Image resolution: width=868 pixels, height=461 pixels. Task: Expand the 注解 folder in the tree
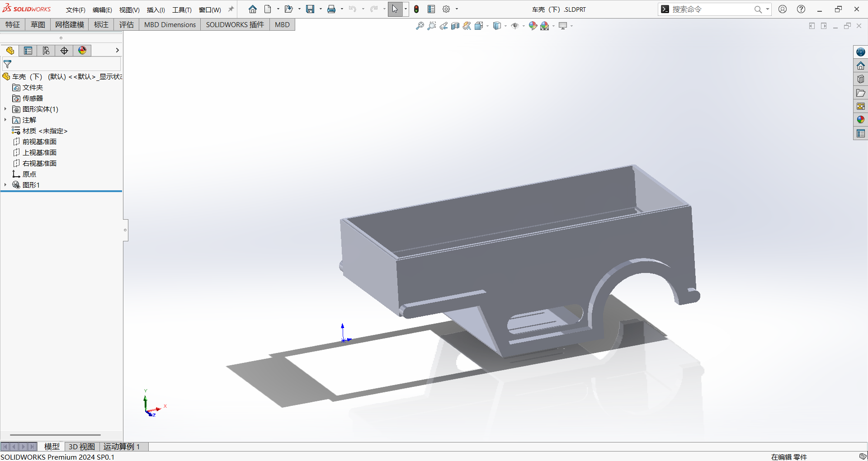pos(5,120)
